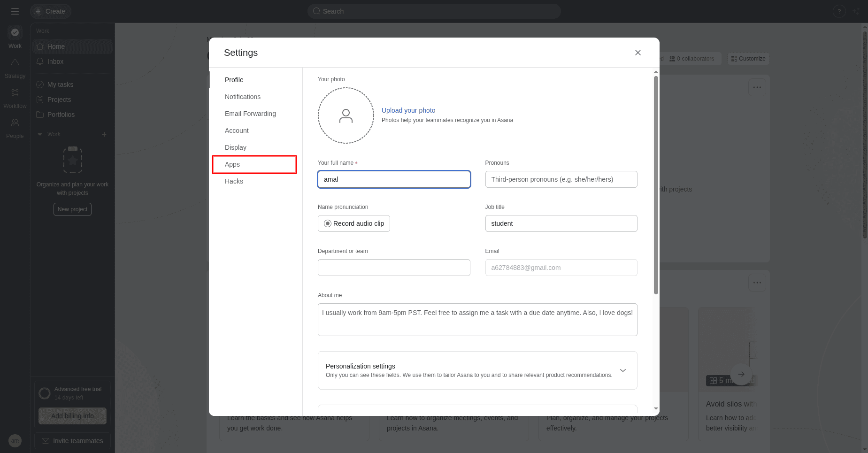This screenshot has height=453, width=868.
Task: Collapse the Work section triangle in sidebar
Action: (40, 134)
